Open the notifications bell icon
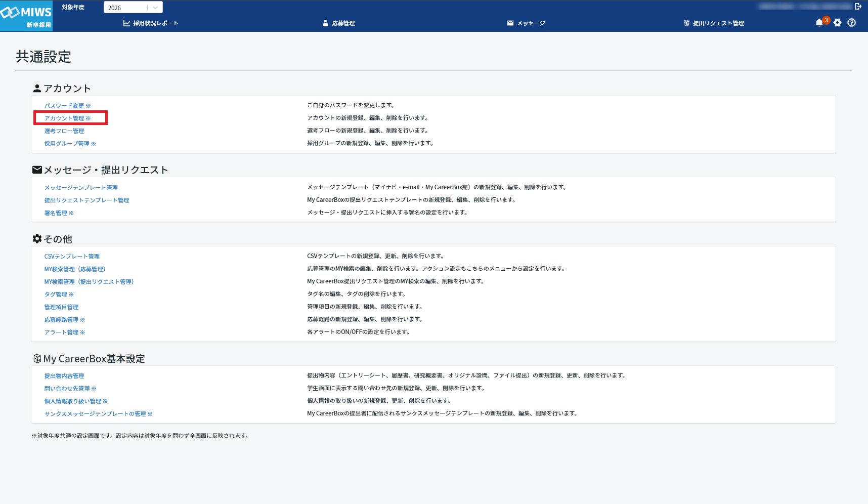The image size is (868, 504). (819, 23)
